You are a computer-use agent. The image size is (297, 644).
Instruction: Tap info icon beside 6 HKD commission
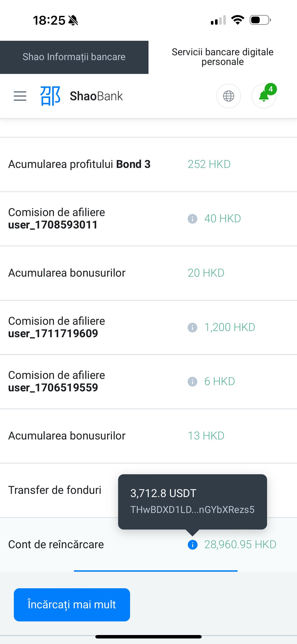coord(192,381)
